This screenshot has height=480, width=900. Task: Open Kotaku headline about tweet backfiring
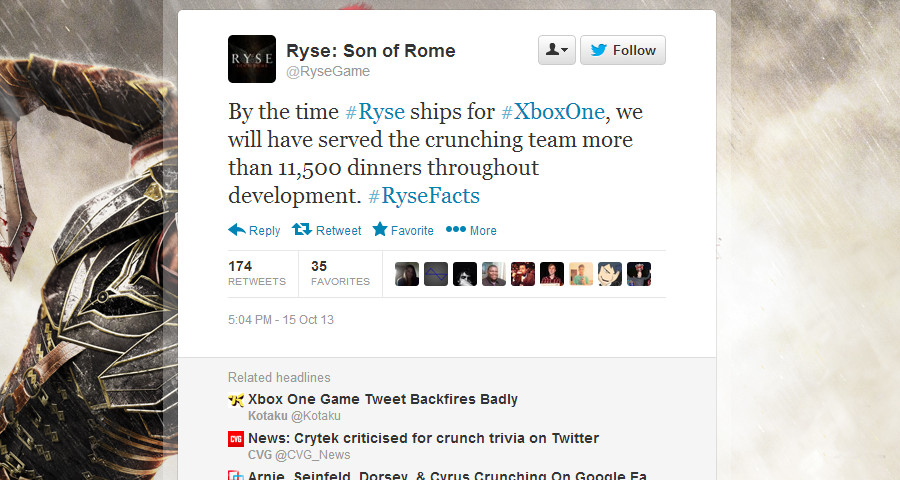click(x=383, y=399)
